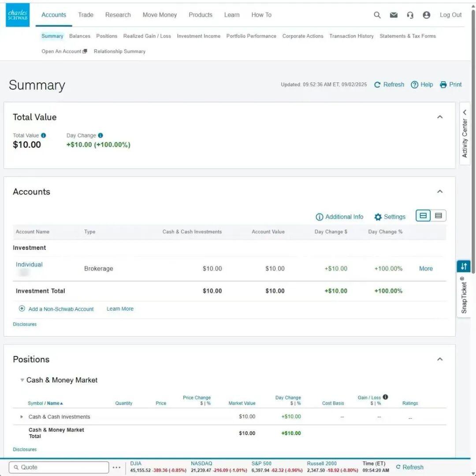The image size is (476, 476).
Task: Open the Products menu
Action: [201, 15]
